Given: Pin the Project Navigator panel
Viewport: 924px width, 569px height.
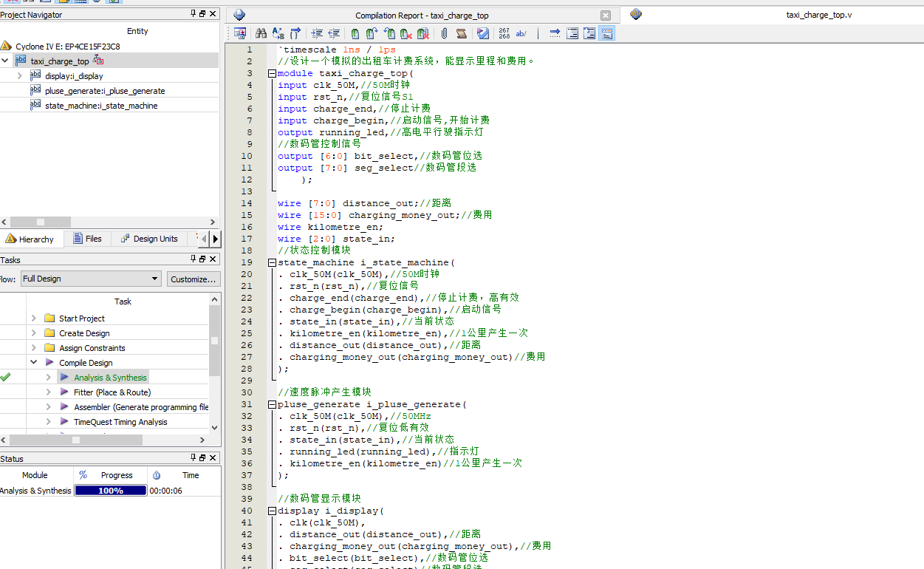Looking at the screenshot, I should pyautogui.click(x=194, y=14).
